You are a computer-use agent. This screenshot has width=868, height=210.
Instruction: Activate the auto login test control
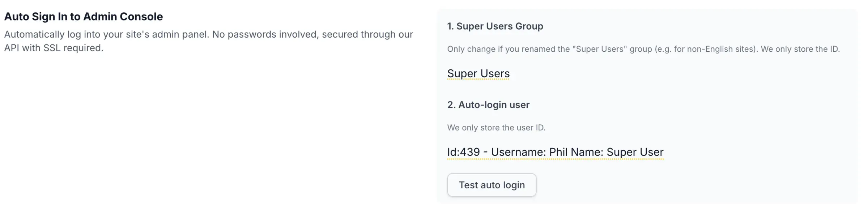[x=492, y=185]
